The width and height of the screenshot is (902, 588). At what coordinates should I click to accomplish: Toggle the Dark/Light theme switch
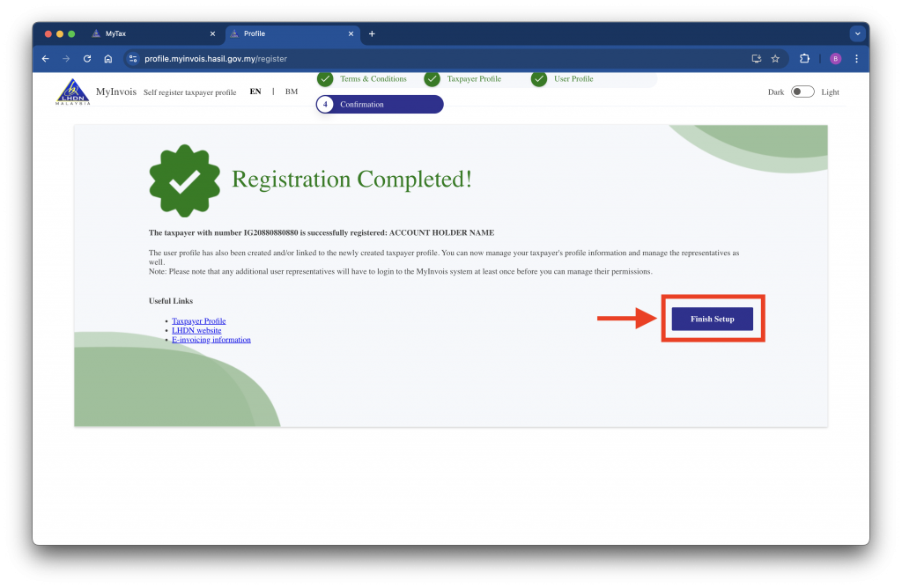[x=802, y=92]
